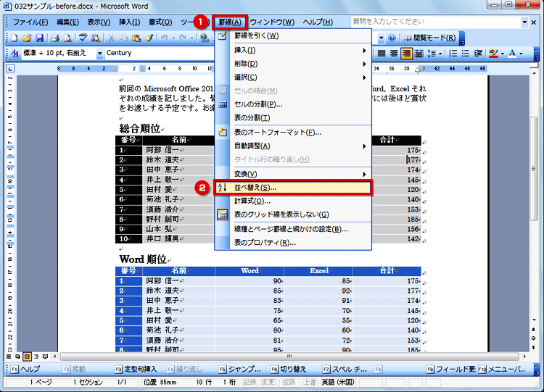The height and width of the screenshot is (392, 544).
Task: Apply justify alignment icon
Action: [x=382, y=54]
